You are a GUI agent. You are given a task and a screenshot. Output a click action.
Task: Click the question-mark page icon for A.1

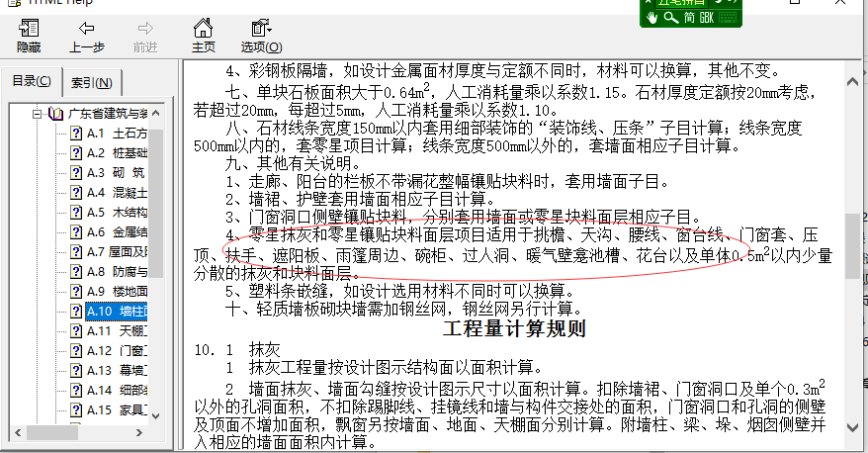pos(76,134)
